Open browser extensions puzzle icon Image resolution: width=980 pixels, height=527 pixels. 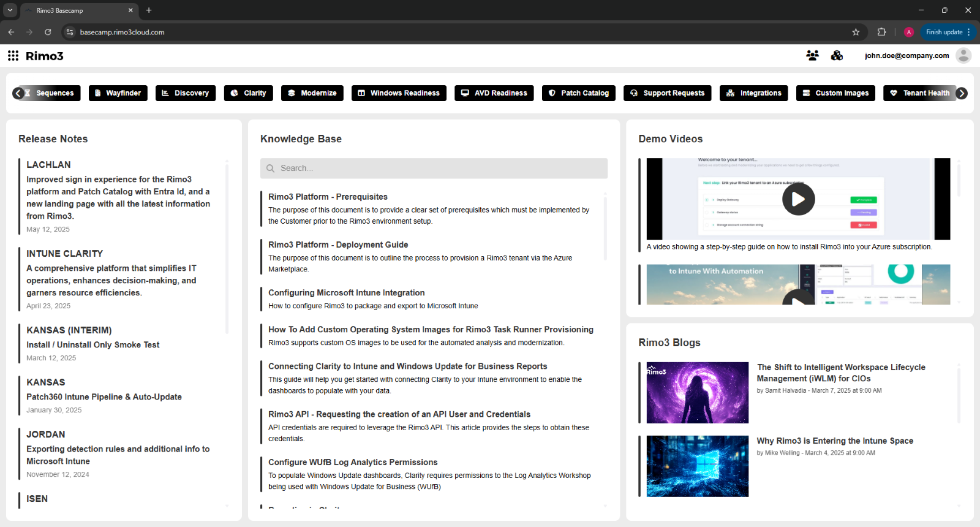[x=881, y=32]
